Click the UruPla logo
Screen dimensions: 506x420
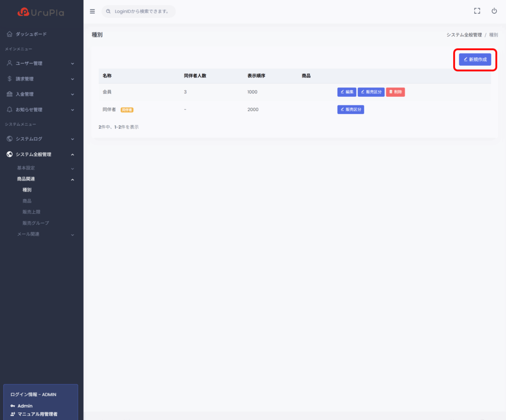tap(41, 12)
